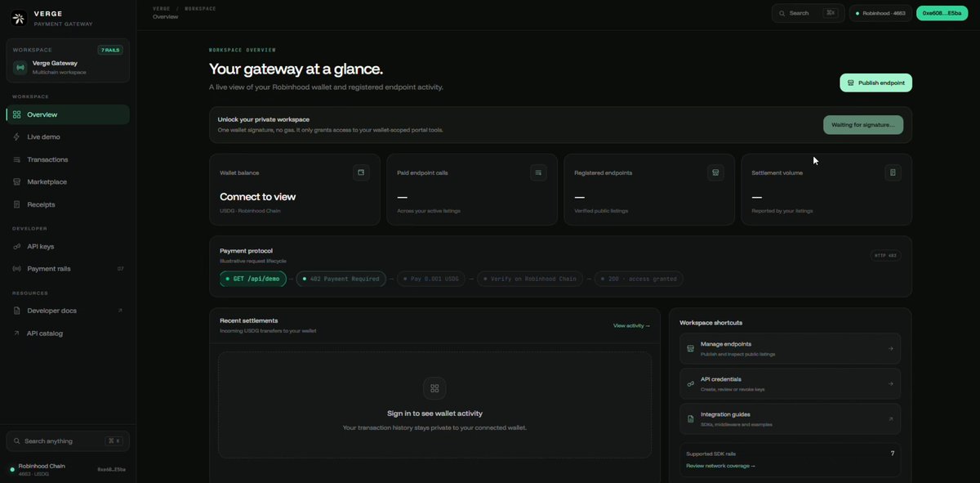Screen dimensions: 980x483
Task: Open the Verge Gateway workspace switcher
Action: tap(68, 61)
